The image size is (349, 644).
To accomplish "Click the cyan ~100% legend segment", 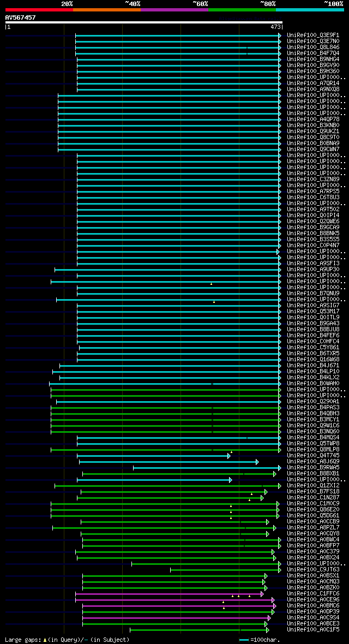I will click(310, 9).
